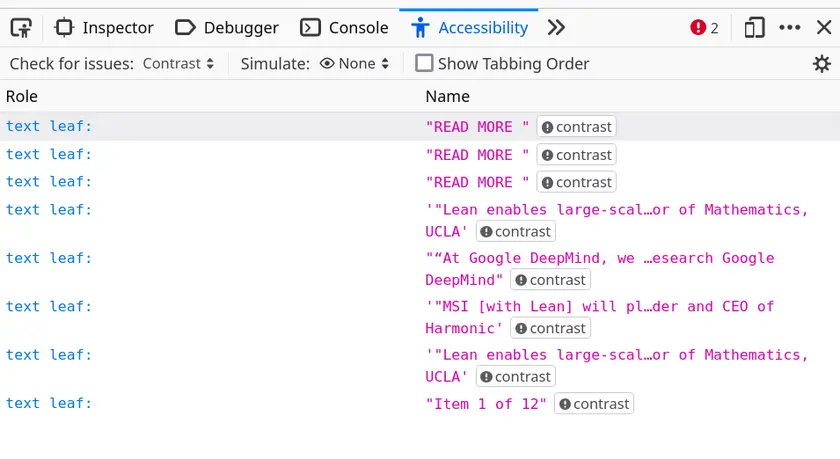840x459 pixels.
Task: Click text leaf role of Item 1 of 12 row
Action: pyautogui.click(x=49, y=403)
